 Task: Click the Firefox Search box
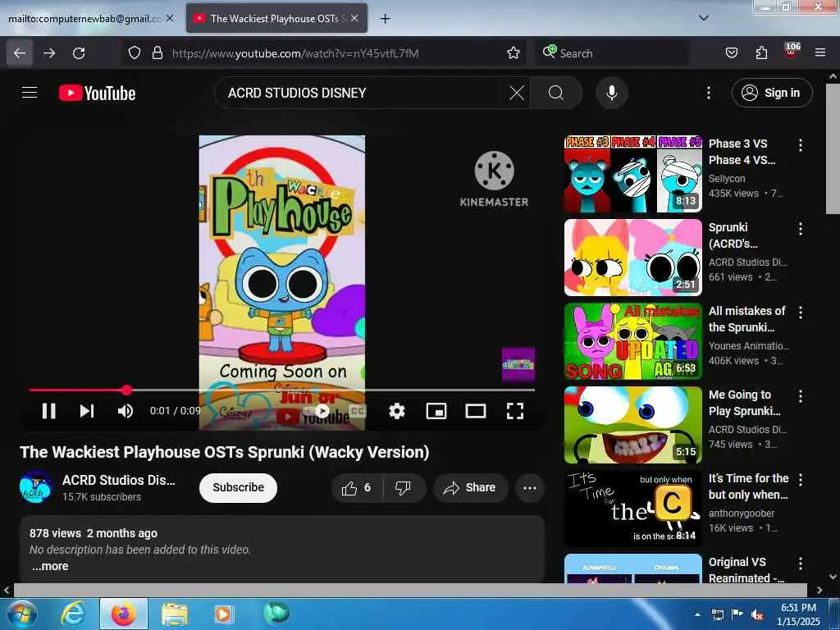pos(612,53)
